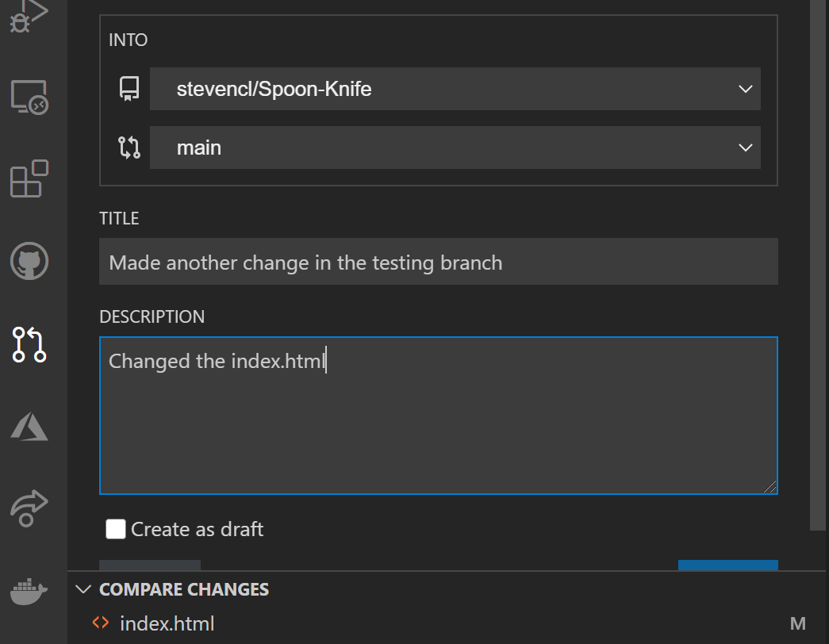Screen dimensions: 829x644
Task: Open the Run and Debug view
Action: [29, 16]
